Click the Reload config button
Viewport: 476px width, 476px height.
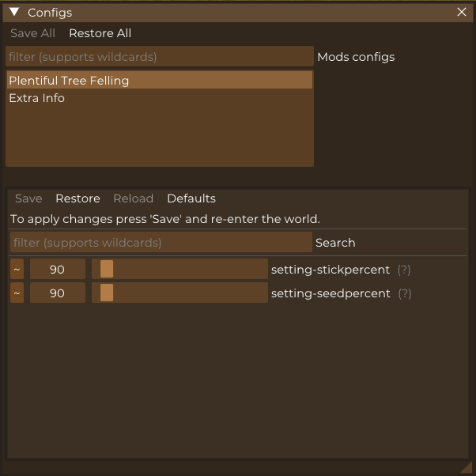tap(134, 198)
